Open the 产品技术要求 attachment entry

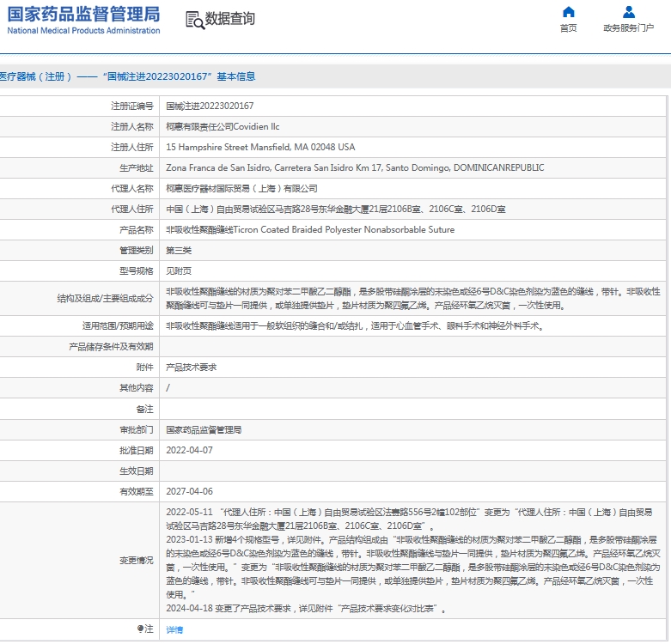(191, 368)
